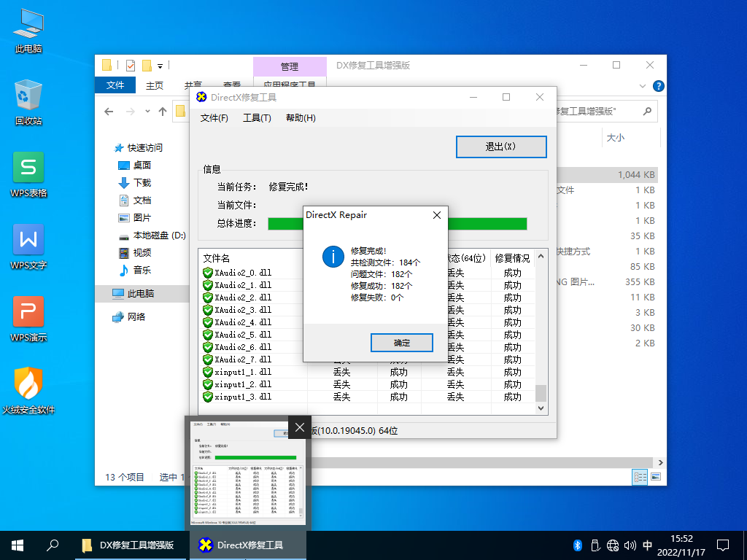Click the blue info icon in dialog

[333, 257]
